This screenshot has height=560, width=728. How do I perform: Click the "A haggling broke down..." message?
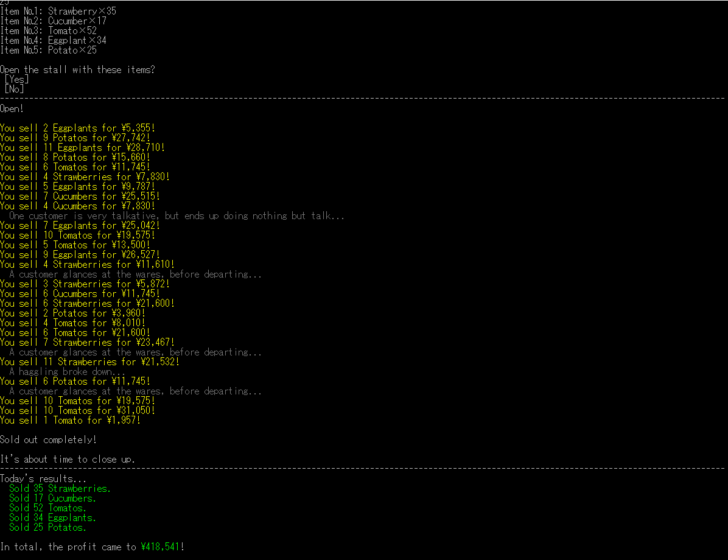[67, 371]
